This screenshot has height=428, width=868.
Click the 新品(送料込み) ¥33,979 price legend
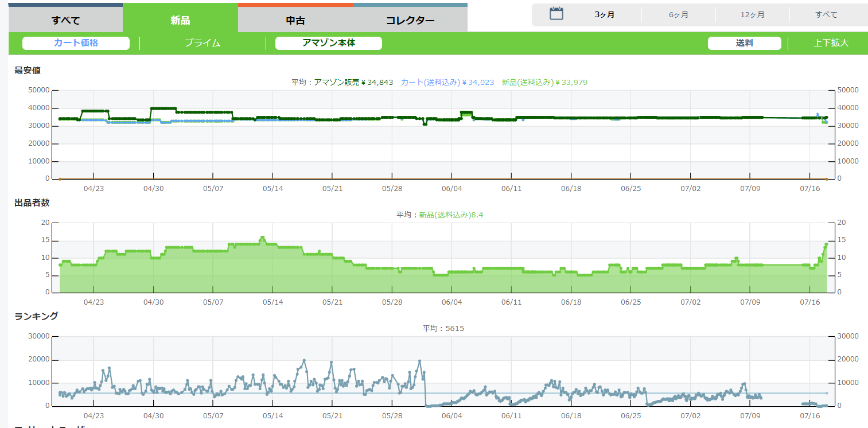pos(544,83)
